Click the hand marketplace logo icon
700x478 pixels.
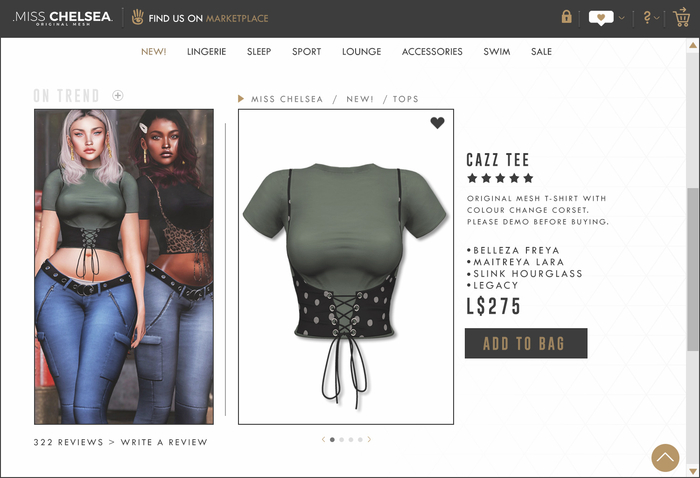coord(138,17)
